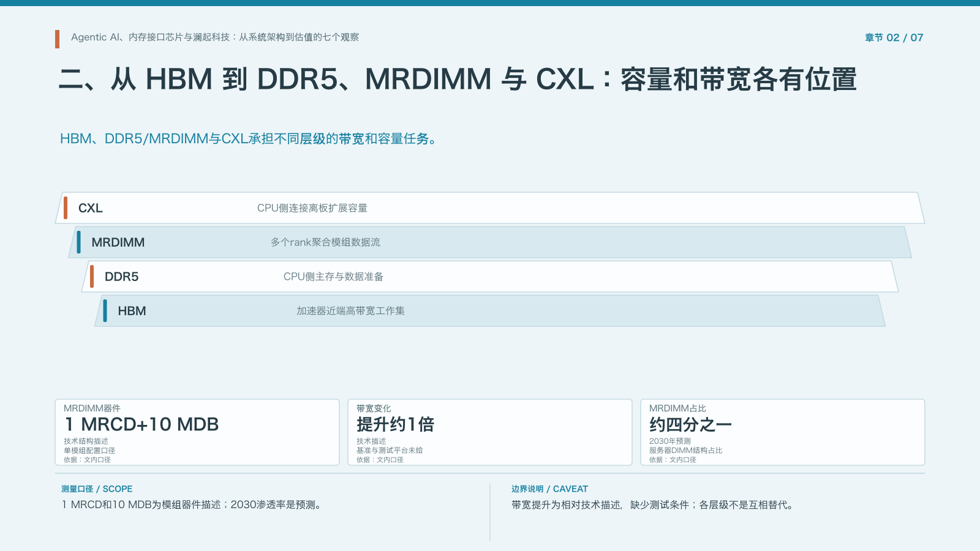Select the value '约四分之一'
The width and height of the screenshot is (980, 551).
(690, 424)
